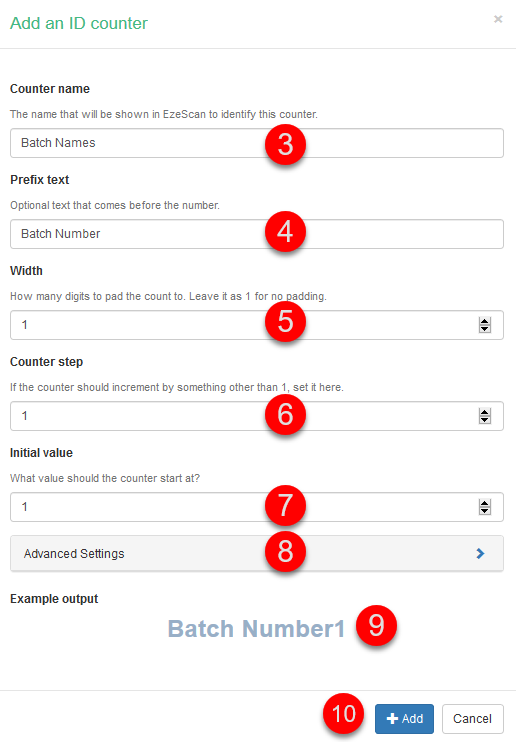Close the Add an ID counter dialog
This screenshot has width=516, height=742.
coord(498,19)
